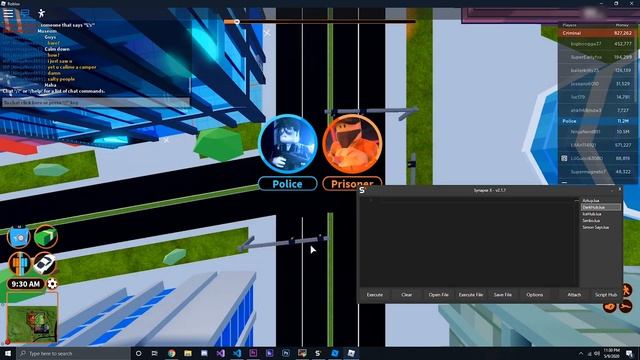Click Attach in Synapse X
640x360 pixels.
pyautogui.click(x=574, y=295)
